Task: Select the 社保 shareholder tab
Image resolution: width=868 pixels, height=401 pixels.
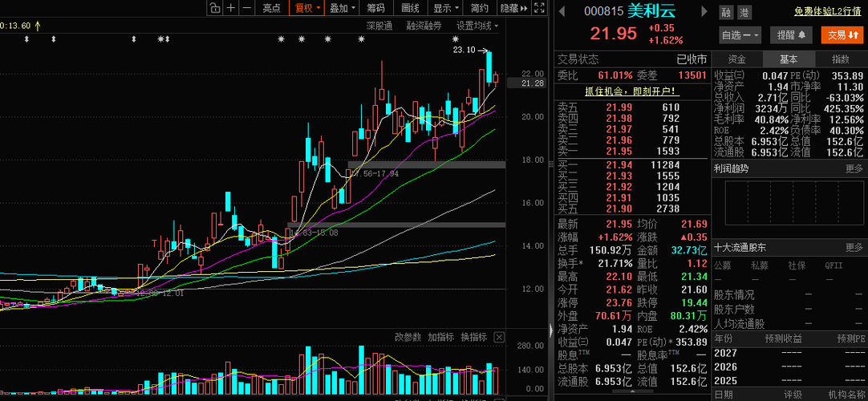Action: 797,265
